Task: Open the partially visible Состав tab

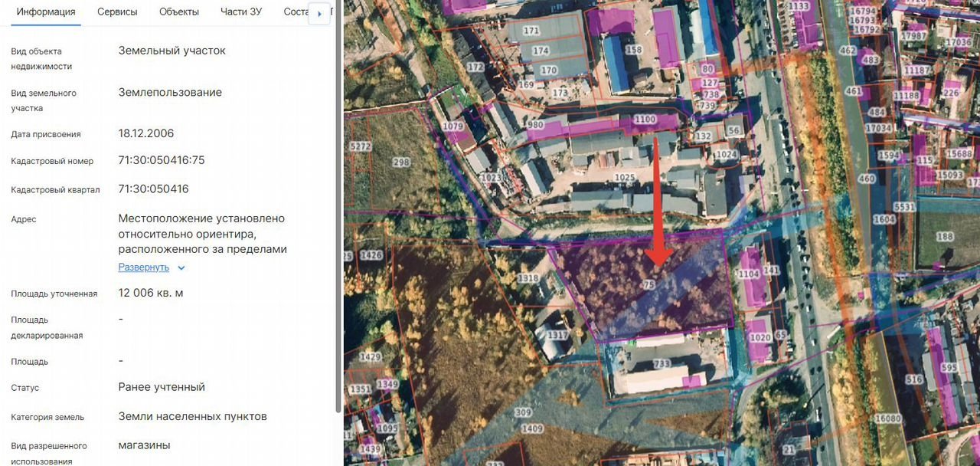Action: tap(295, 11)
